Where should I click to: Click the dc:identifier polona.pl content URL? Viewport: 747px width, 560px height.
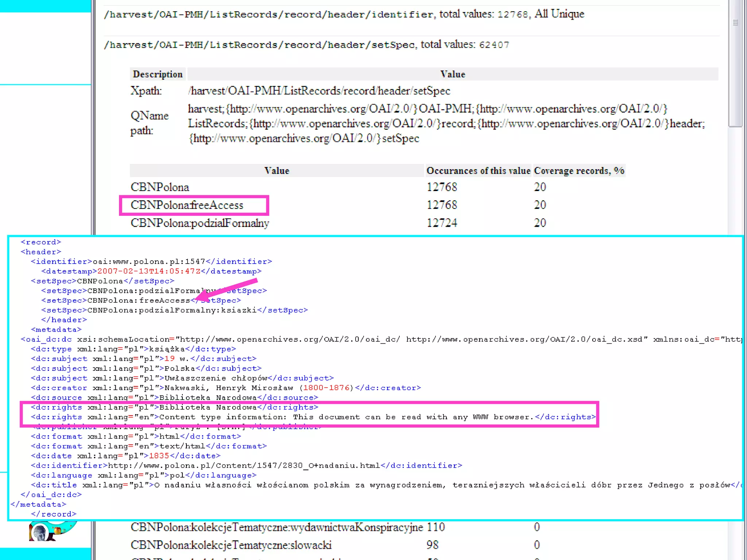tap(244, 466)
